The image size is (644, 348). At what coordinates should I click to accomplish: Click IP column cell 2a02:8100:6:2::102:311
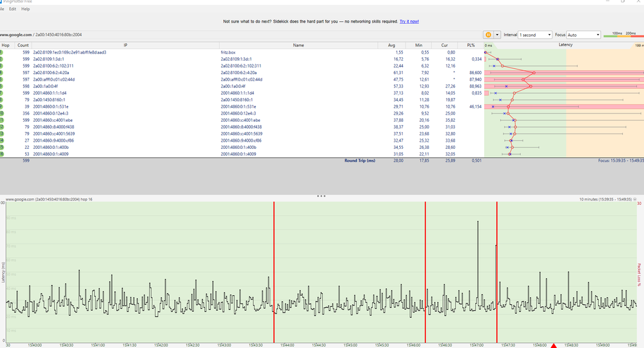click(54, 66)
